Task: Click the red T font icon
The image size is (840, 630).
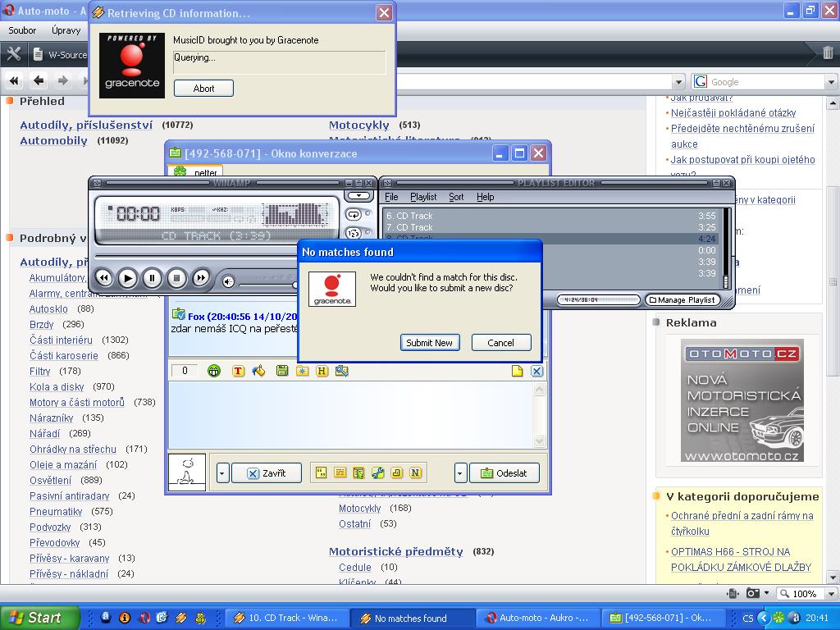Action: click(x=238, y=371)
